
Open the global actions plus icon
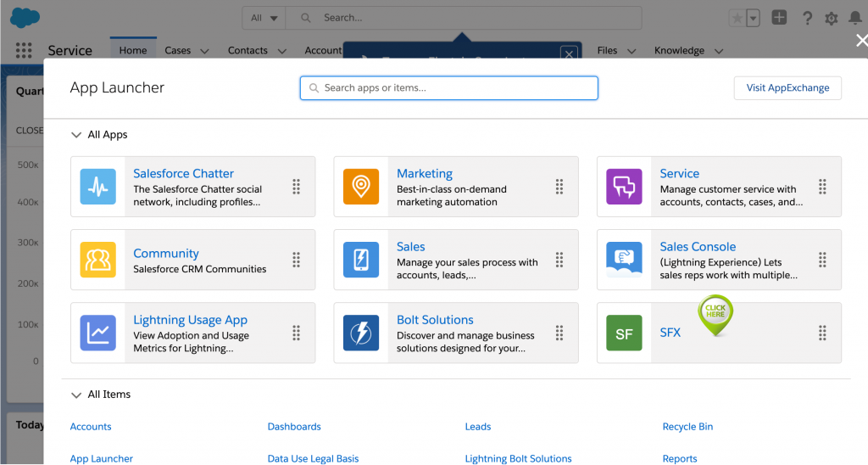779,18
